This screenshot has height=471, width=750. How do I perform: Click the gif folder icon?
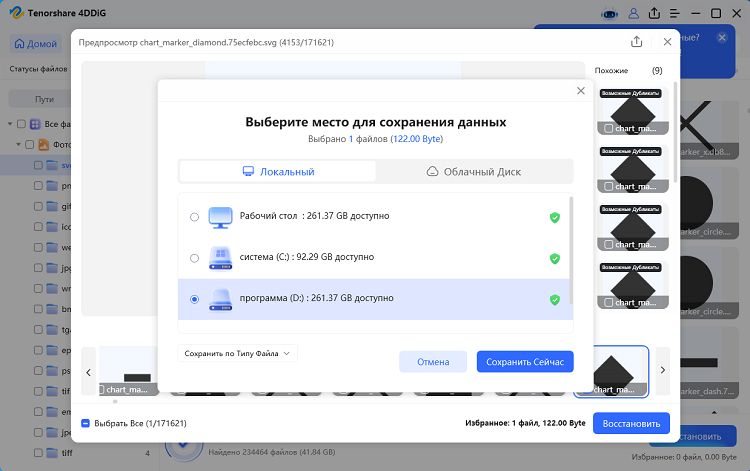pos(52,206)
